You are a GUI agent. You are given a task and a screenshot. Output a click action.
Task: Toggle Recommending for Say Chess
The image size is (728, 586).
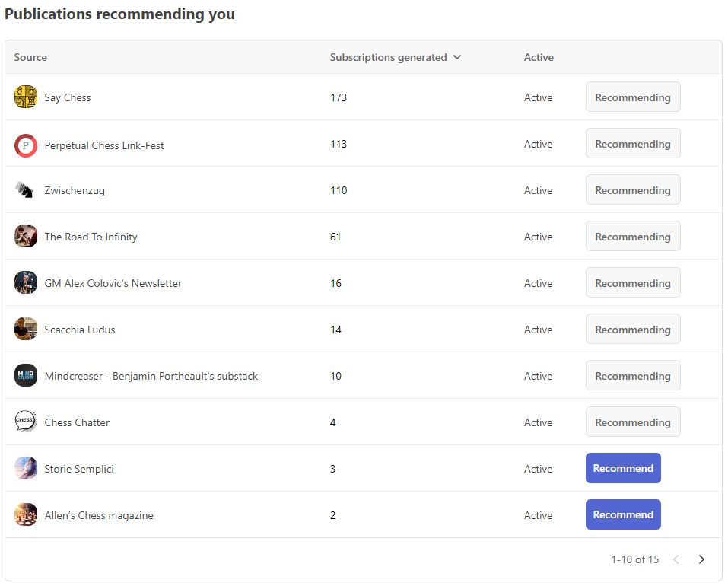pyautogui.click(x=633, y=97)
